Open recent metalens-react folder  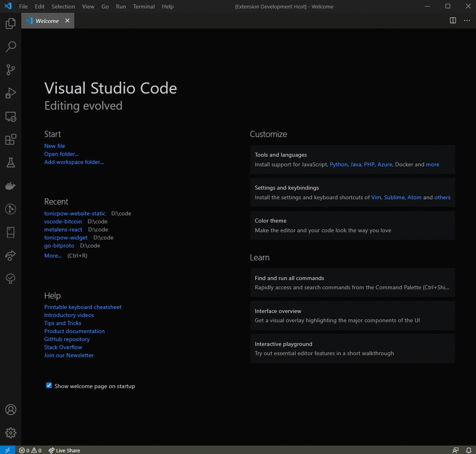[63, 229]
